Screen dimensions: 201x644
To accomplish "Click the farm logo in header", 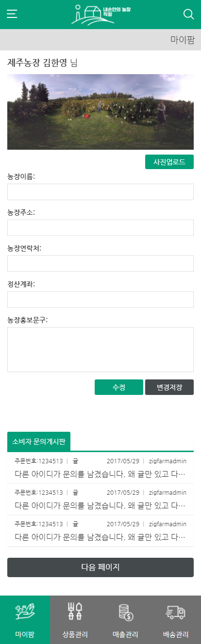I will point(101,15).
